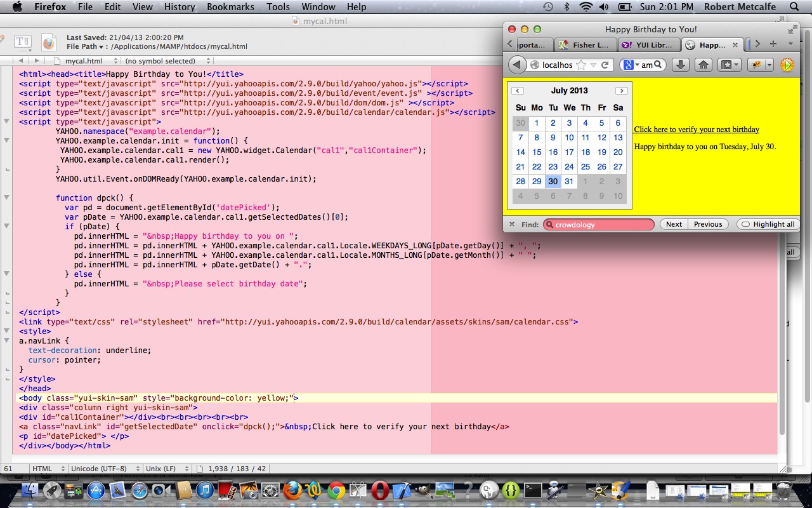Close the Happ... tab
Viewport: 812px width, 508px height.
click(735, 45)
